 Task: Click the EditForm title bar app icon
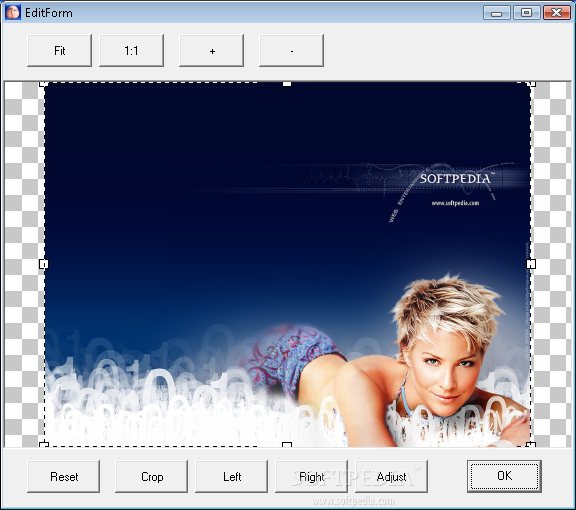point(13,12)
